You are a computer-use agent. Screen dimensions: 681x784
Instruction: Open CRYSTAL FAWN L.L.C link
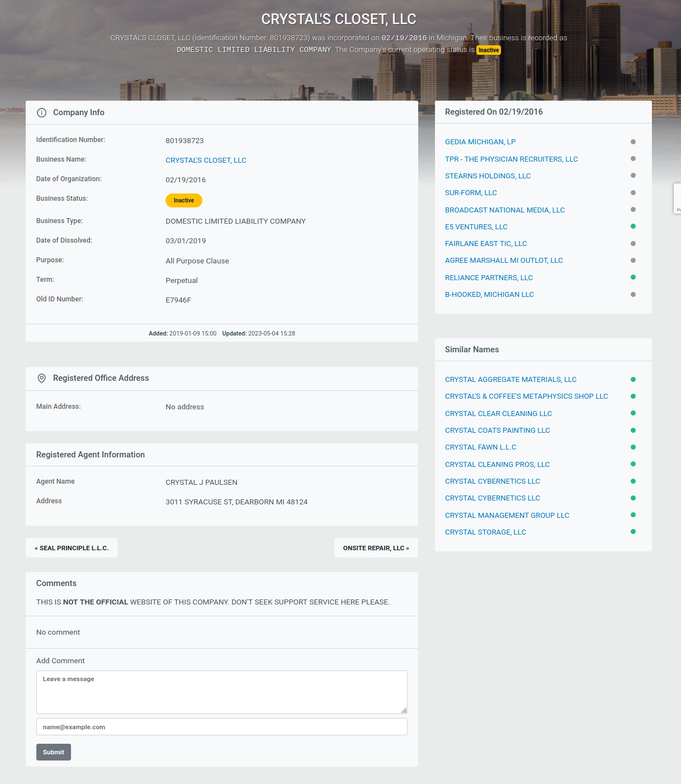(481, 447)
